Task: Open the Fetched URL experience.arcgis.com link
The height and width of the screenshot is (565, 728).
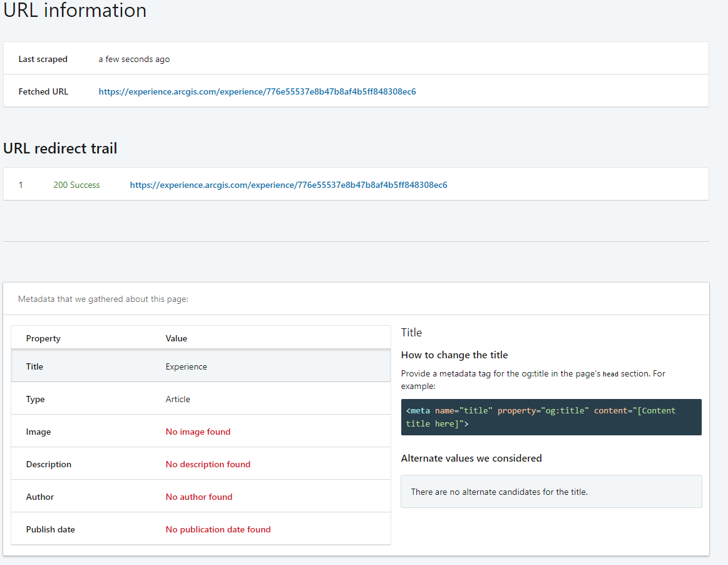Action: click(257, 91)
